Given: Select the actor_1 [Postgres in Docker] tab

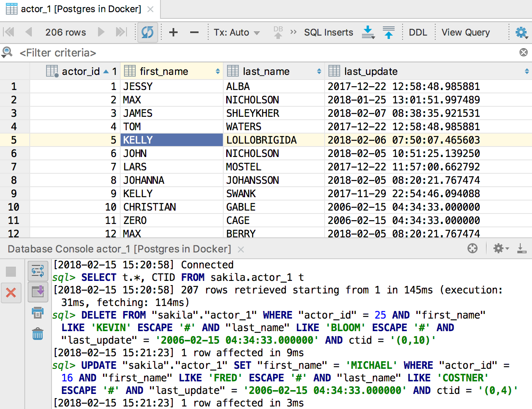Looking at the screenshot, I should click(x=80, y=9).
